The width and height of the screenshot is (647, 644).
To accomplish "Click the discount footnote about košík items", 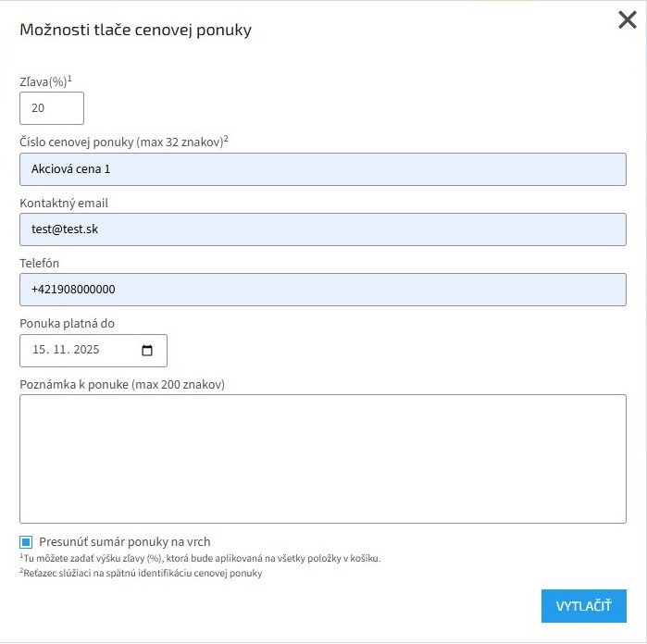I will 200,559.
